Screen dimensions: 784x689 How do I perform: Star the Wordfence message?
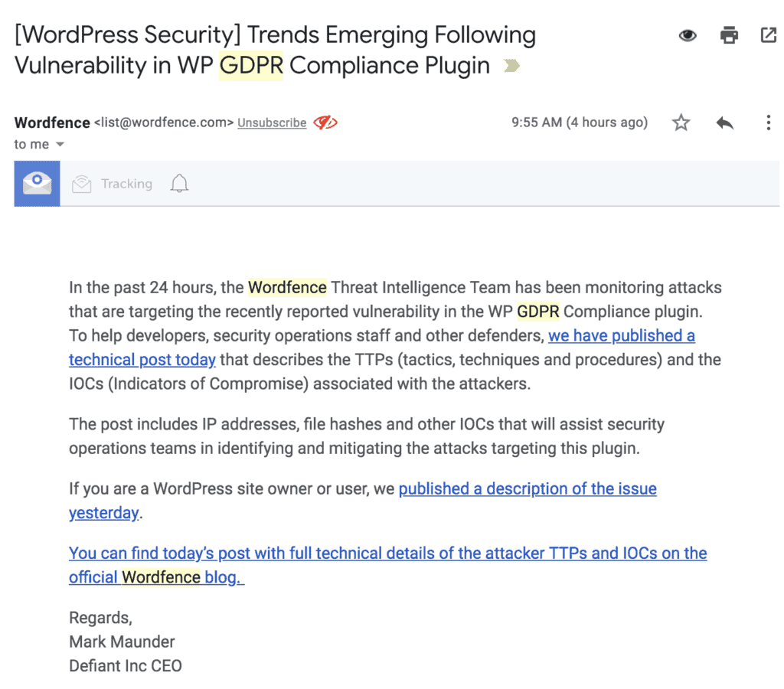(681, 122)
